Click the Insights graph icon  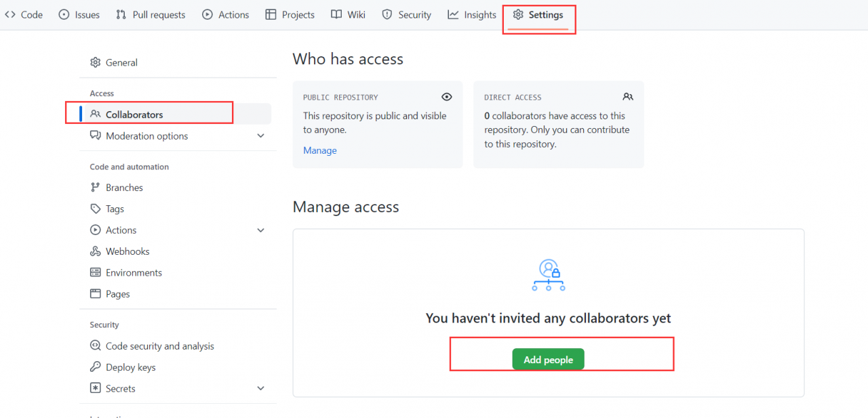453,15
